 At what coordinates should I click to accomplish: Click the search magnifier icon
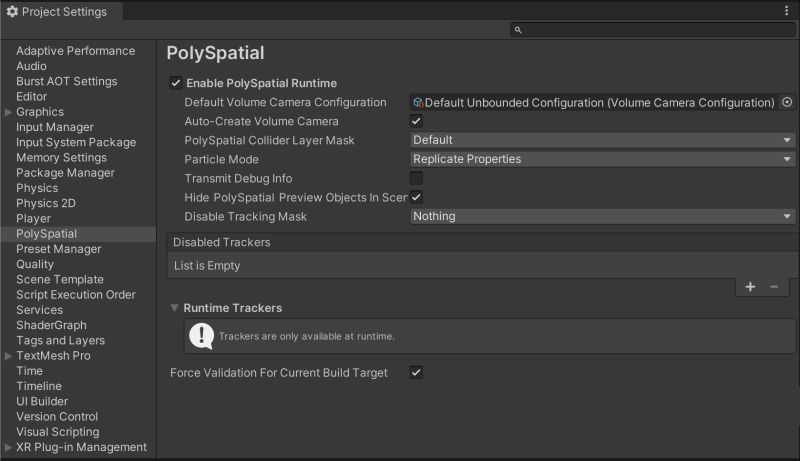[518, 30]
